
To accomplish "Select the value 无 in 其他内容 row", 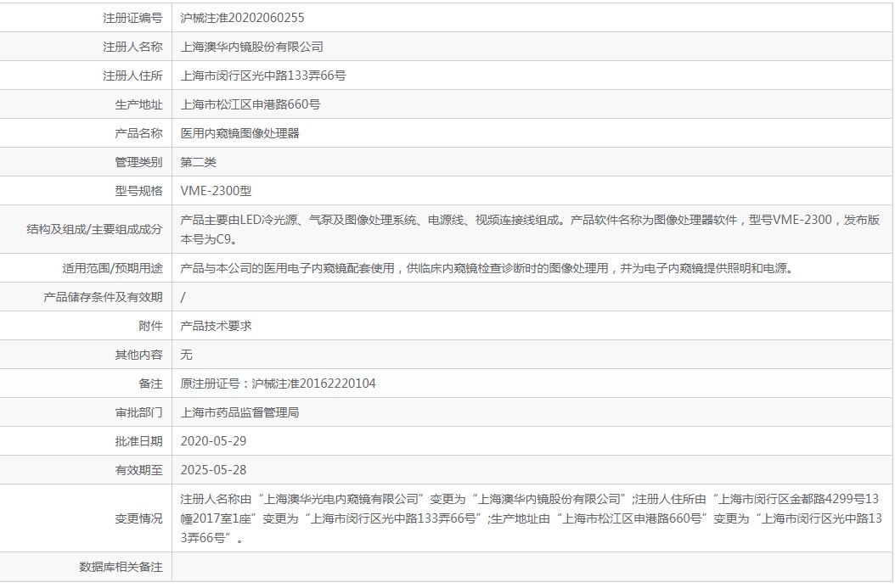I will tap(186, 355).
